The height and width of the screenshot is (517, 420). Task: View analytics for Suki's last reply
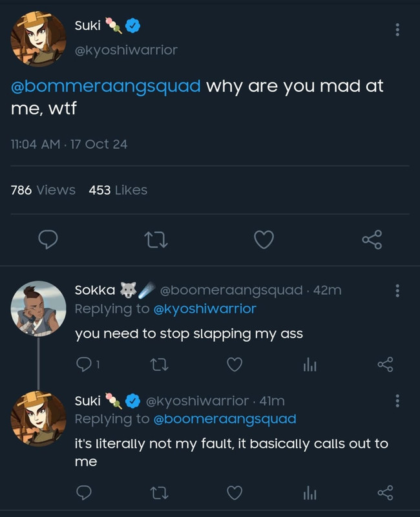coord(310,493)
